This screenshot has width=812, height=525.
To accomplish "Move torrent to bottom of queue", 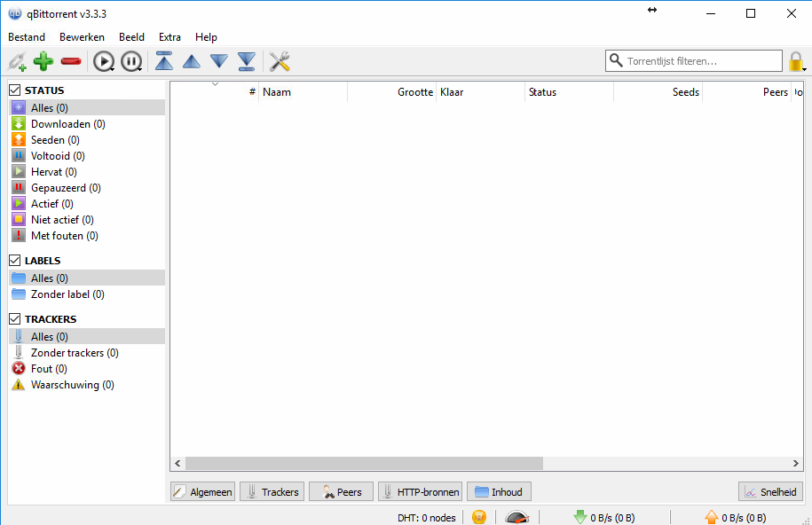I will point(247,61).
